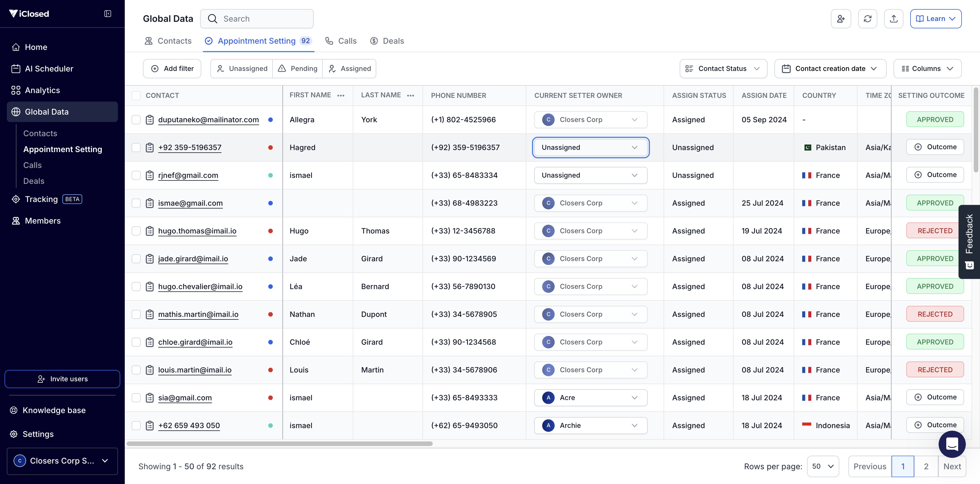Click the Invite users button

62,379
